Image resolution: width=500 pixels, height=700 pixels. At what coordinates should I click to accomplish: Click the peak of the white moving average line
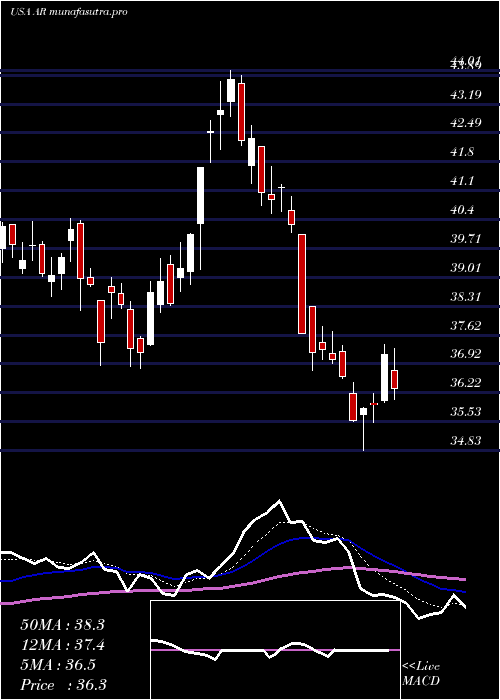point(280,501)
